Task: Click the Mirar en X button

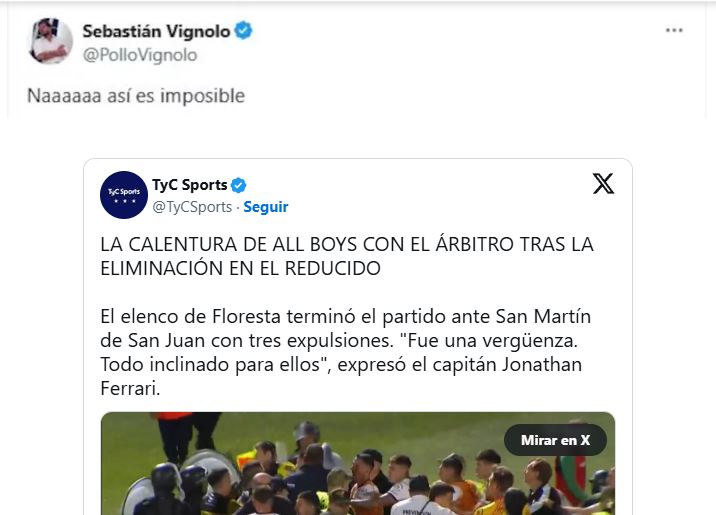Action: [x=555, y=440]
